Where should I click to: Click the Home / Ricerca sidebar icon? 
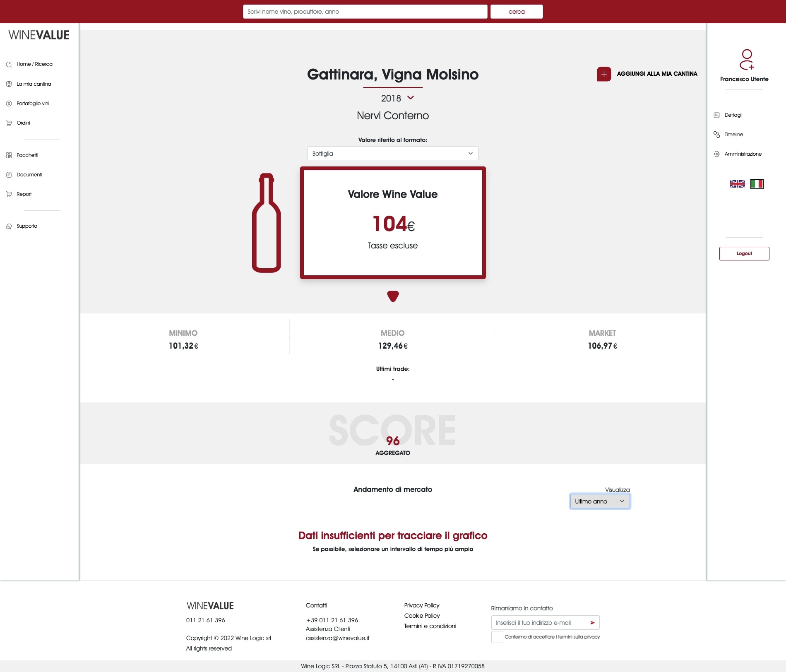9,64
